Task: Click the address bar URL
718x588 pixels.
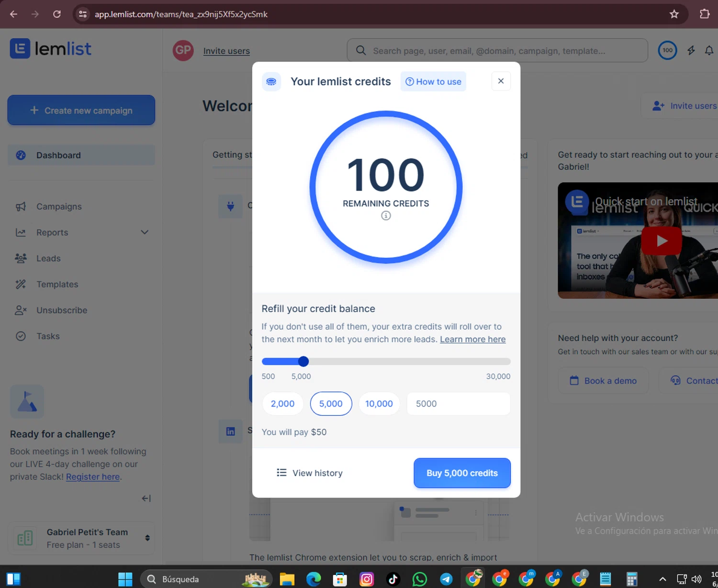Action: (x=181, y=14)
